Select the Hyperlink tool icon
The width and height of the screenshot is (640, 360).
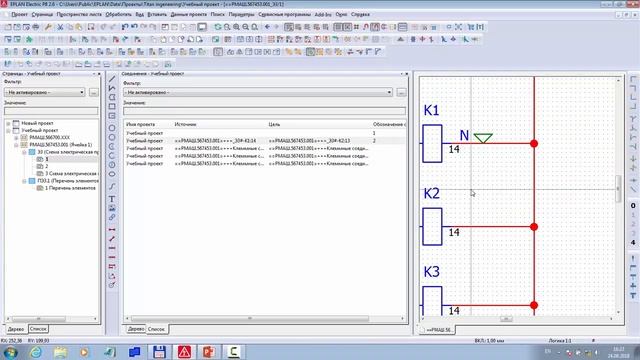[x=112, y=217]
